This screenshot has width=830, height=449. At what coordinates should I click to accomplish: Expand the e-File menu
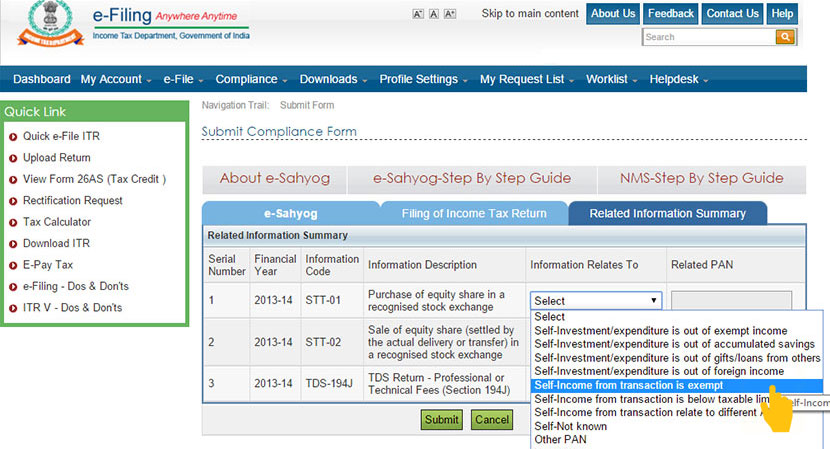(x=183, y=79)
